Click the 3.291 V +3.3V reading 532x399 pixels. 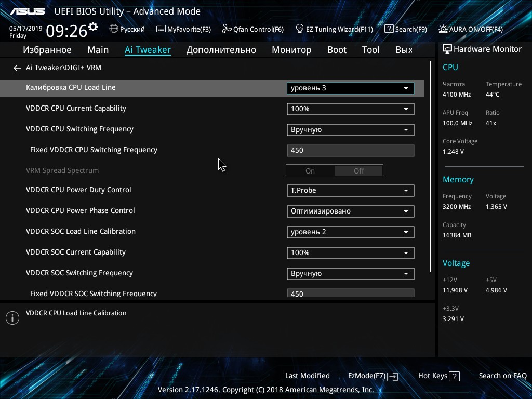coord(453,319)
